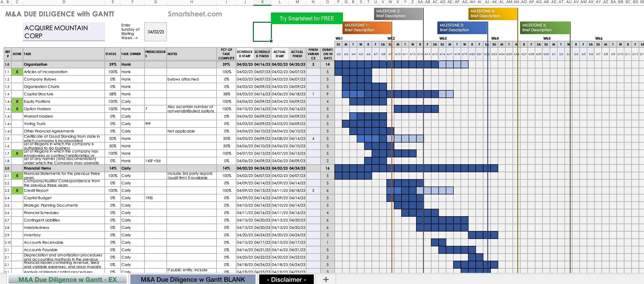Click the TASK OWNER column heading
The image size is (644, 284).
click(x=133, y=54)
